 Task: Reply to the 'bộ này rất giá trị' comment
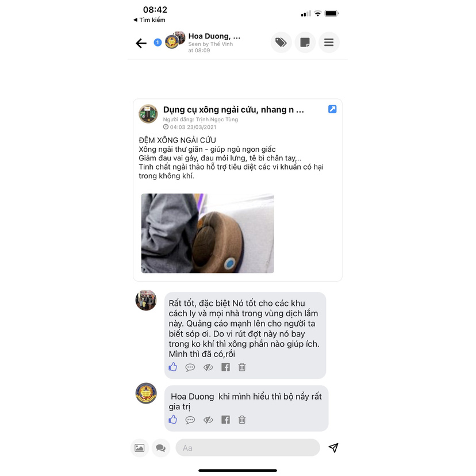tap(190, 420)
